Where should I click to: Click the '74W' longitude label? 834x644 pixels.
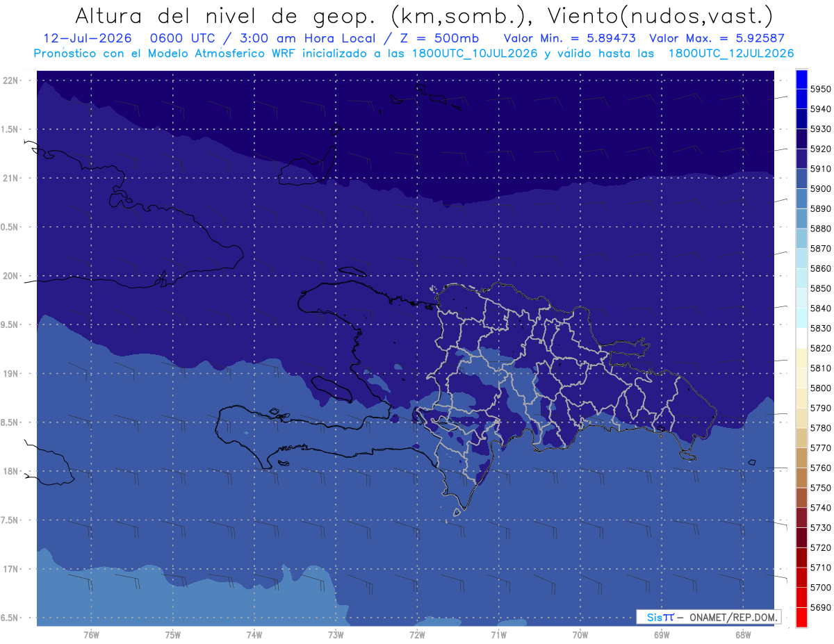(x=254, y=634)
